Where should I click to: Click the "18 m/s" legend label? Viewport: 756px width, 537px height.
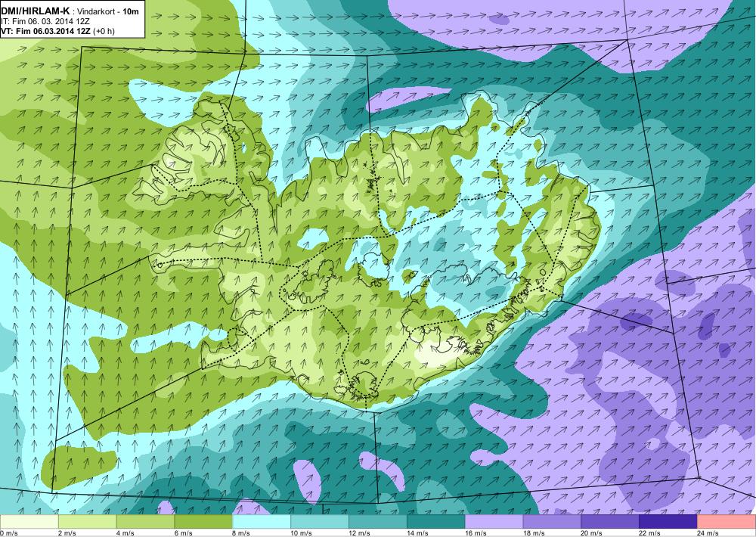pyautogui.click(x=534, y=532)
